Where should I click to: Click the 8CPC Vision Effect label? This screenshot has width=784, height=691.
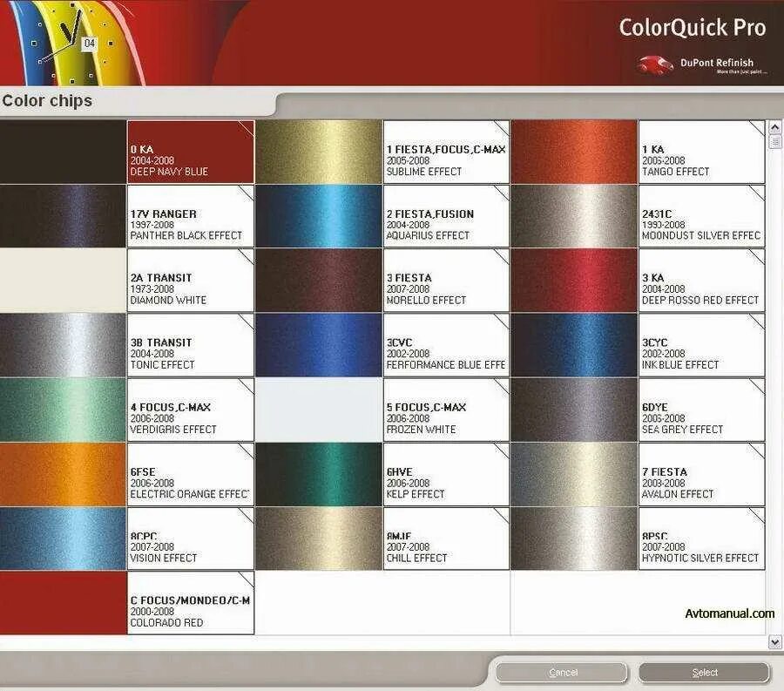[191, 539]
